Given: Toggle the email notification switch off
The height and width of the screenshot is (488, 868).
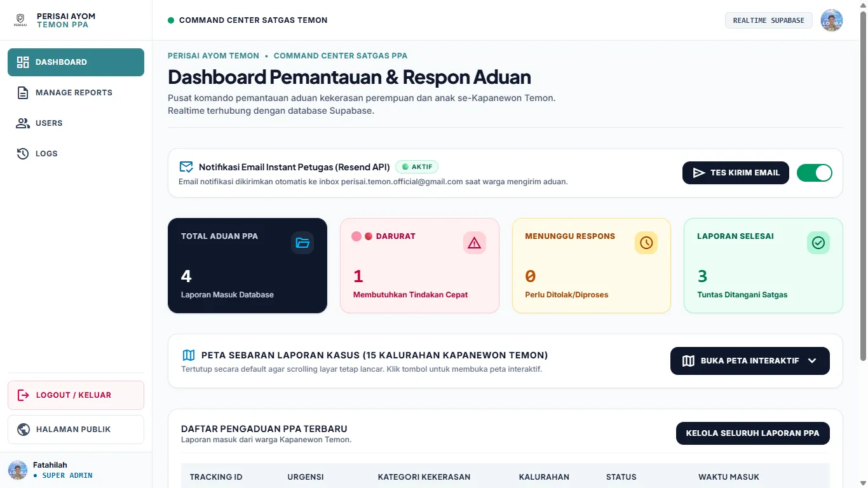Looking at the screenshot, I should 815,173.
